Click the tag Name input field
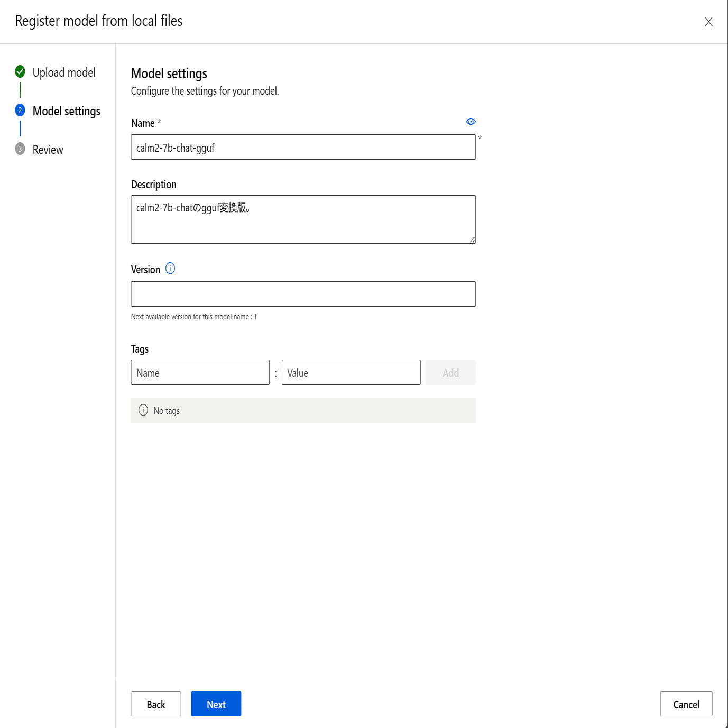 point(200,372)
